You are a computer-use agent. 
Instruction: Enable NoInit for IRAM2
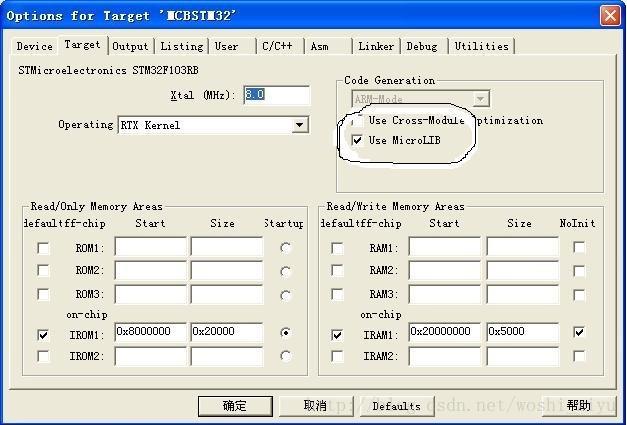click(579, 356)
